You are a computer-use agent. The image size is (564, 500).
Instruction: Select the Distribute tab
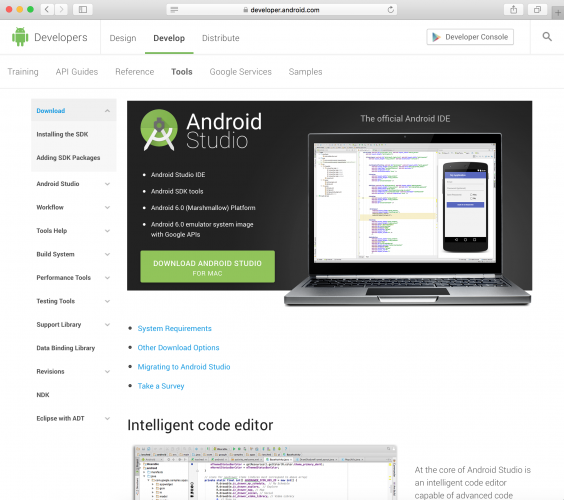(x=220, y=38)
